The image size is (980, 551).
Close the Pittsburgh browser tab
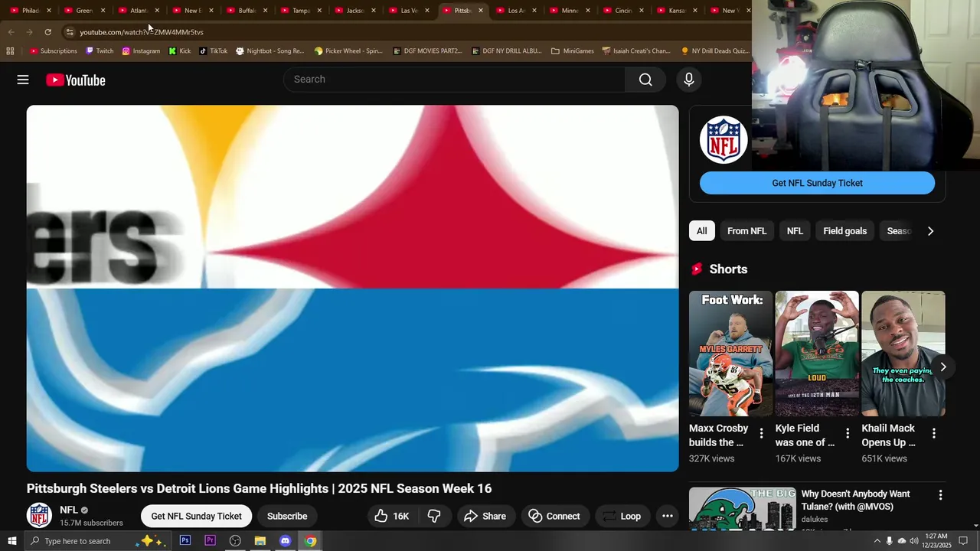point(481,11)
